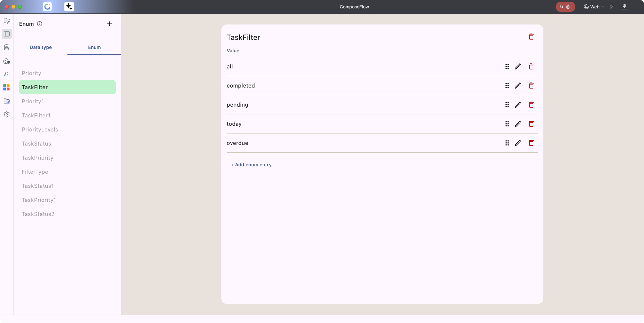Select the Priority enum
Viewport: 644px width, 323px height.
(67, 73)
